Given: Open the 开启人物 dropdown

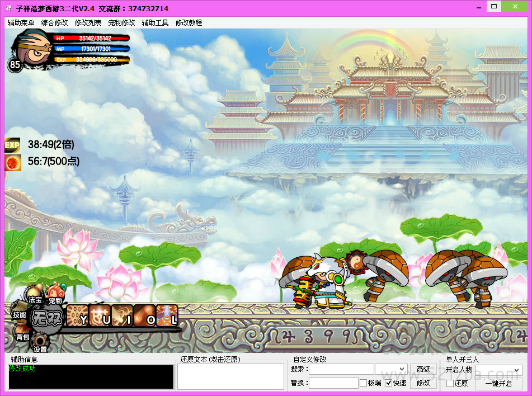Looking at the screenshot, I should point(499,370).
